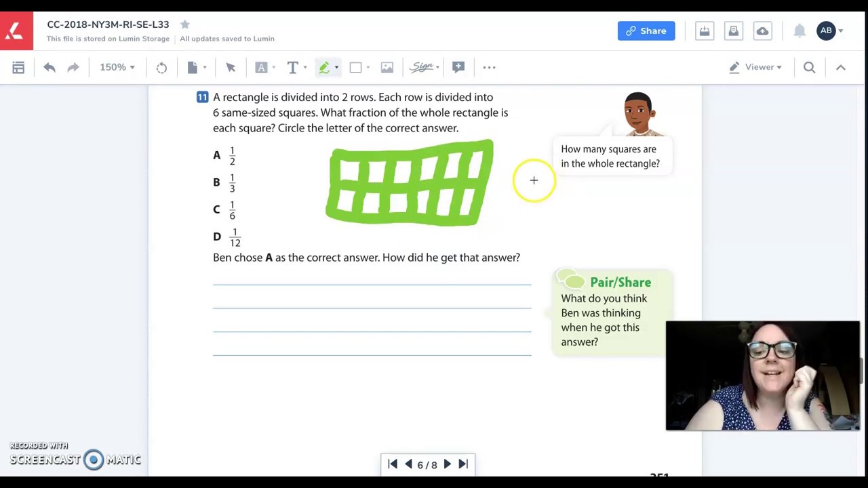The height and width of the screenshot is (488, 868).
Task: Click answer choice D one twelfth
Action: pyautogui.click(x=226, y=237)
